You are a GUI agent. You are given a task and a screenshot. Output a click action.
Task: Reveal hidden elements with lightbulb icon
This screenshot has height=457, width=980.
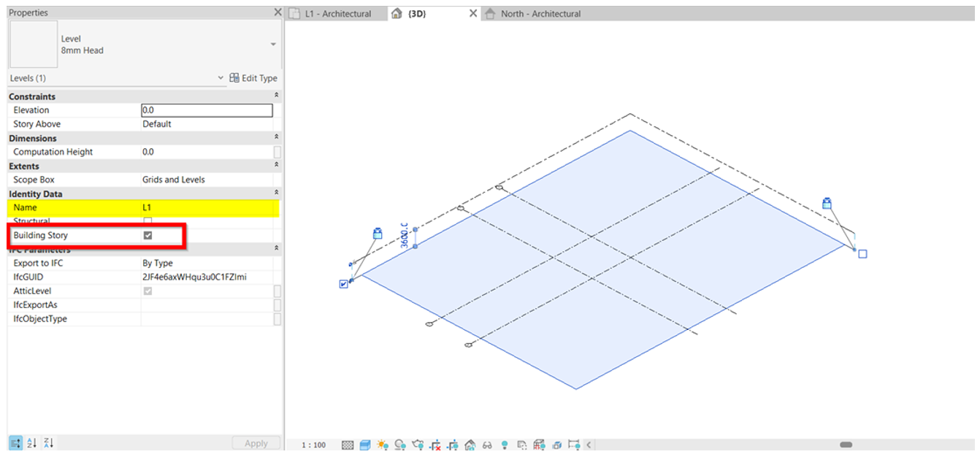504,444
